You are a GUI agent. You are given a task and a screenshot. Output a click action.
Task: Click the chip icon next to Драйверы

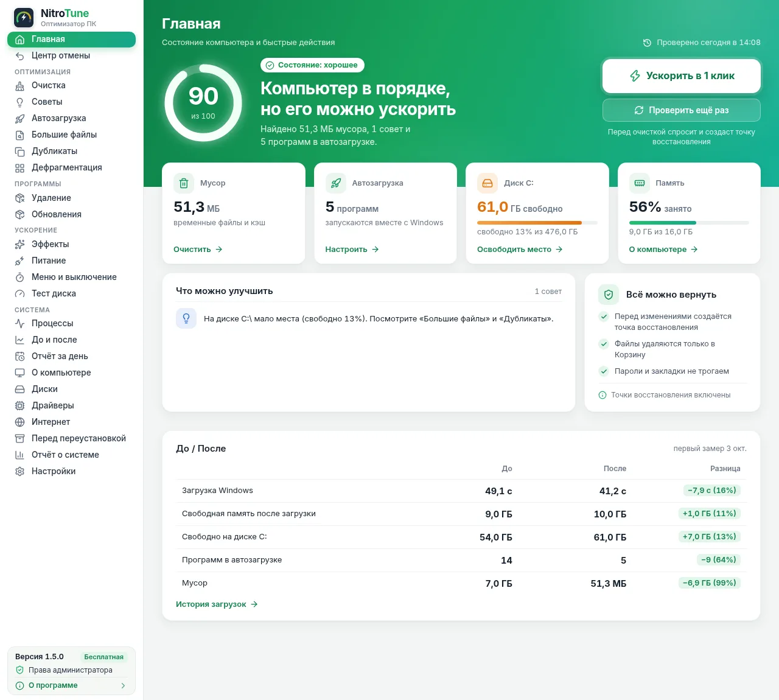19,405
